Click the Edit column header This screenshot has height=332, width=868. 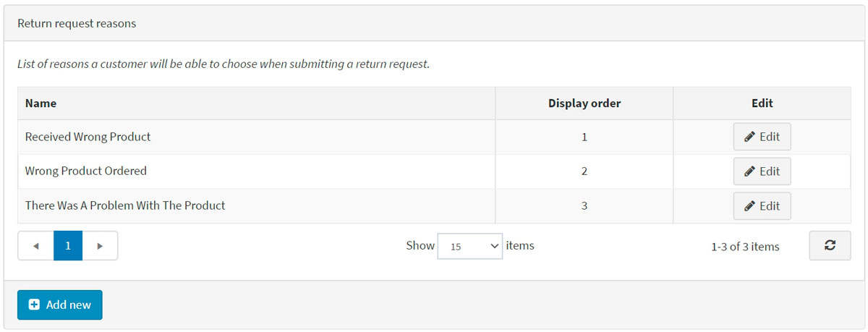click(762, 103)
